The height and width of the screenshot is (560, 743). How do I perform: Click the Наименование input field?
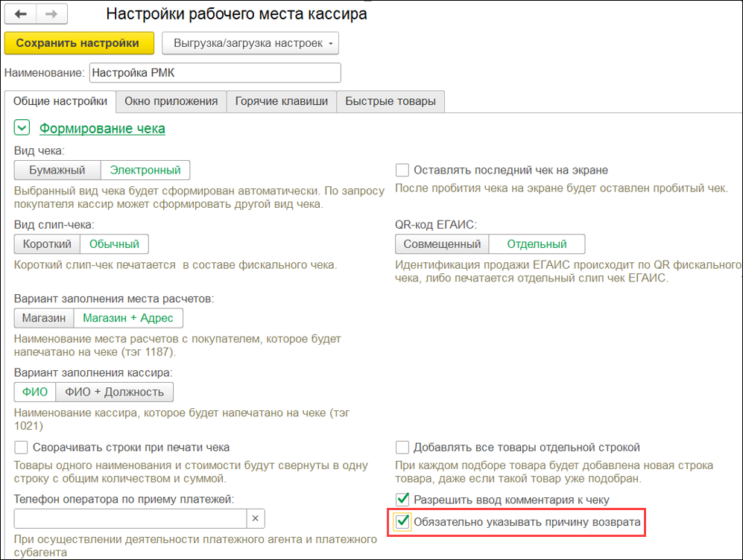215,72
